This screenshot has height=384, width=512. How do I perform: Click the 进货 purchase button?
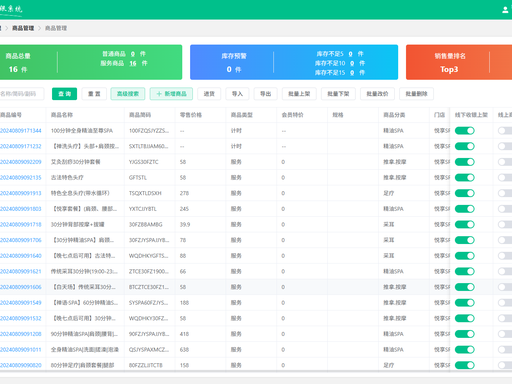(x=209, y=94)
